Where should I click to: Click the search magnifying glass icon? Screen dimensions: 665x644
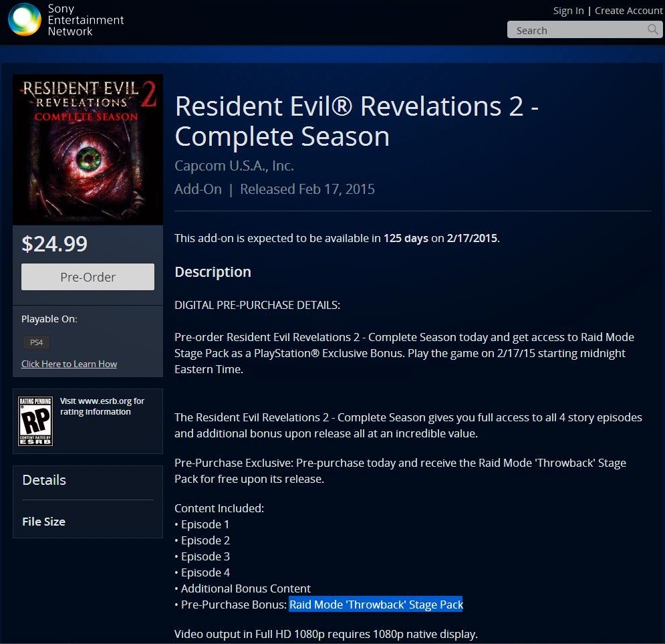tap(653, 29)
